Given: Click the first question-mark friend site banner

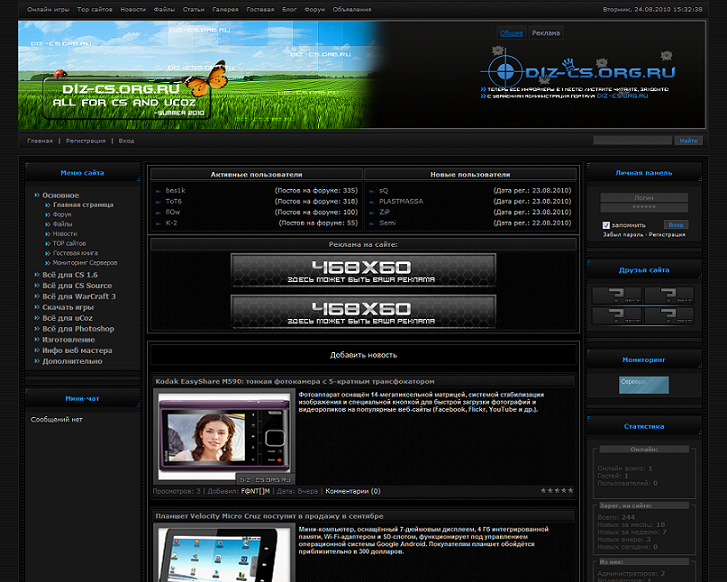Looking at the screenshot, I should (616, 295).
